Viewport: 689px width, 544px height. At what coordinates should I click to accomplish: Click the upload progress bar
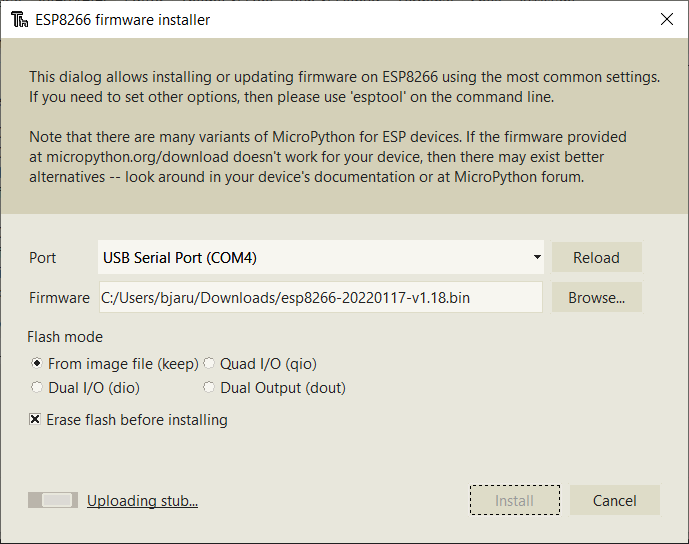[x=53, y=500]
